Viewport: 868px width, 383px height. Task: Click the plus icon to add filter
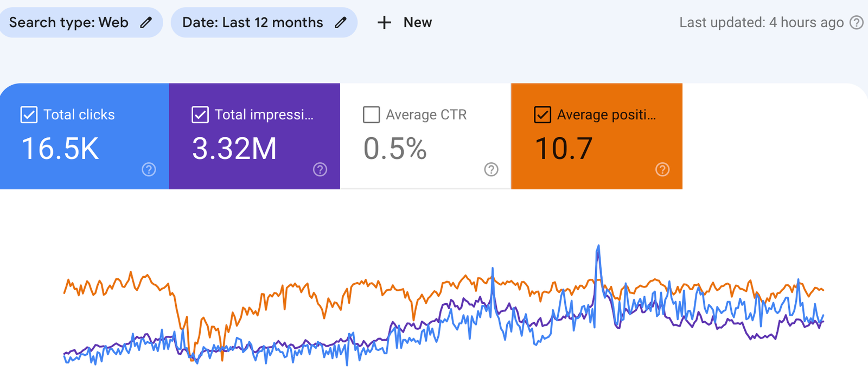[x=384, y=22]
